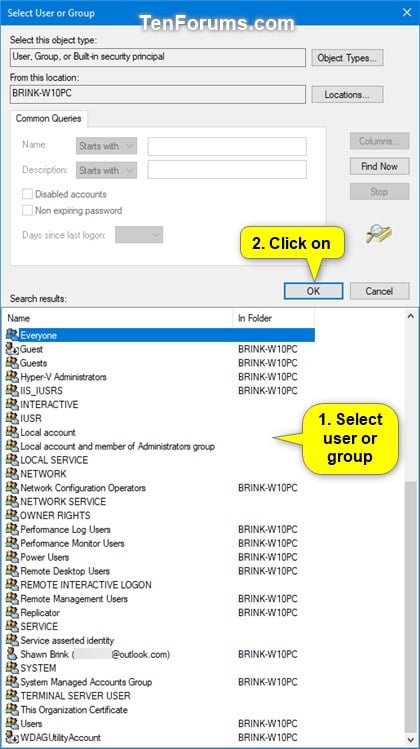The height and width of the screenshot is (749, 420).
Task: Click the TERMINAL SERVER USER icon
Action: point(12,695)
